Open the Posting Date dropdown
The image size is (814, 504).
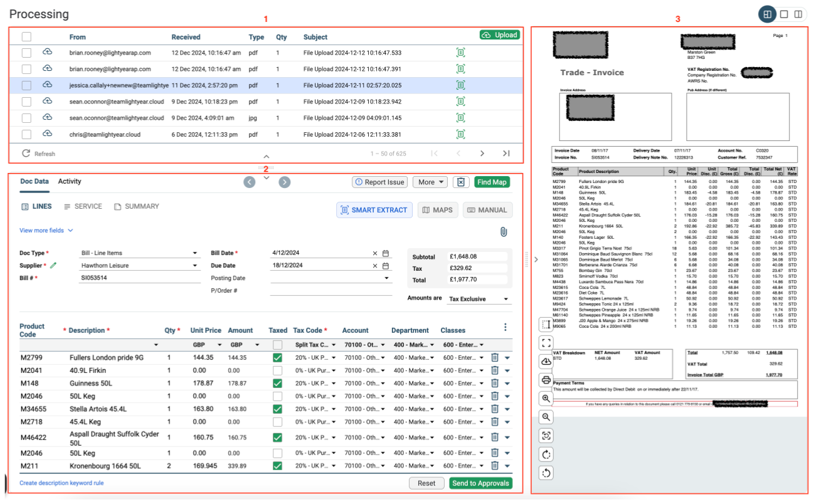331,278
